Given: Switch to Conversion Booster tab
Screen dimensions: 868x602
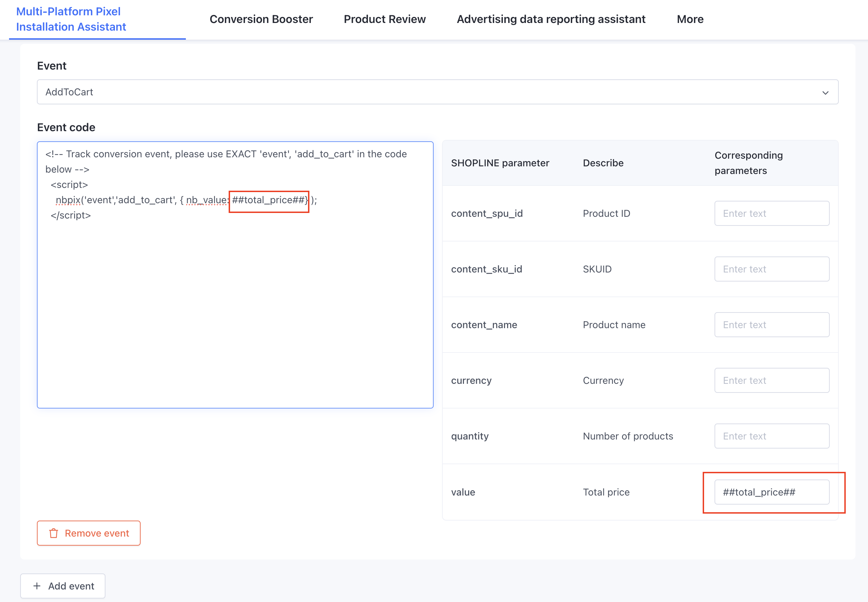Looking at the screenshot, I should pyautogui.click(x=261, y=19).
